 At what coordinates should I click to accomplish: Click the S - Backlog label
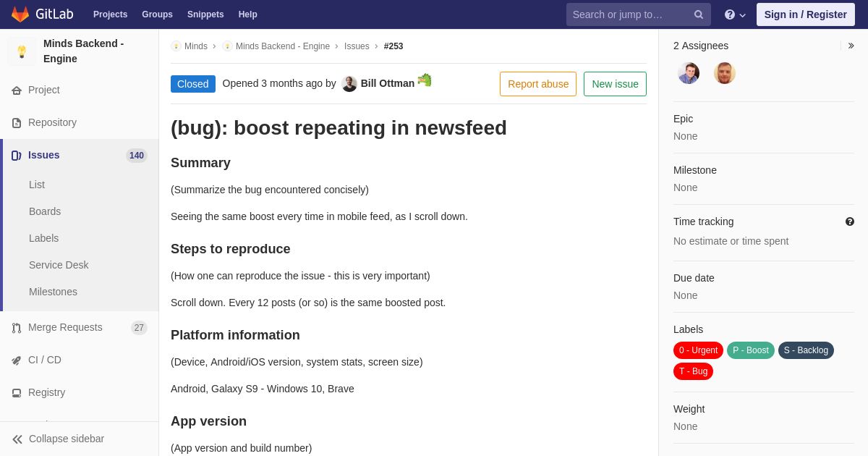[x=806, y=350]
